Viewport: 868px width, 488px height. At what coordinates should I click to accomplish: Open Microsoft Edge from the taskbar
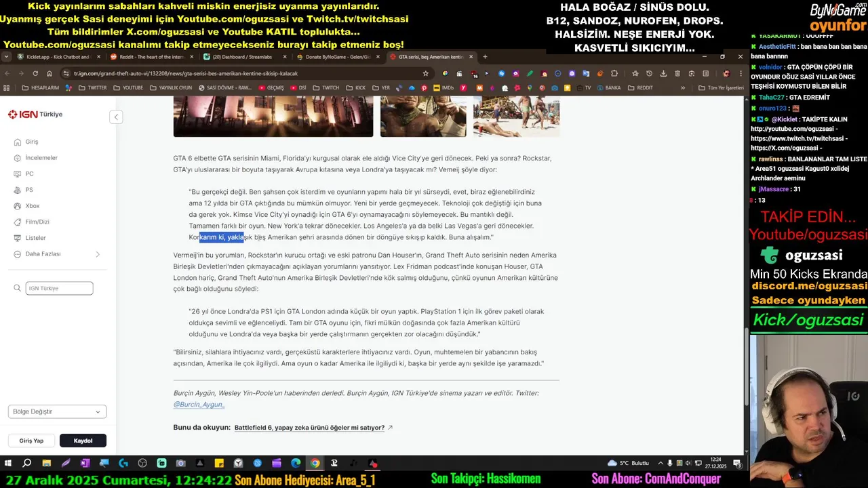tap(296, 463)
